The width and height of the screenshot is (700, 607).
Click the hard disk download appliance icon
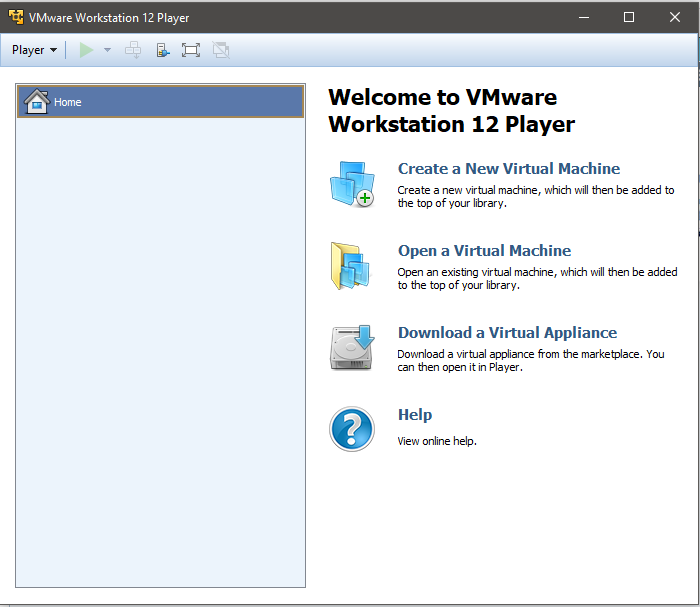pos(352,348)
